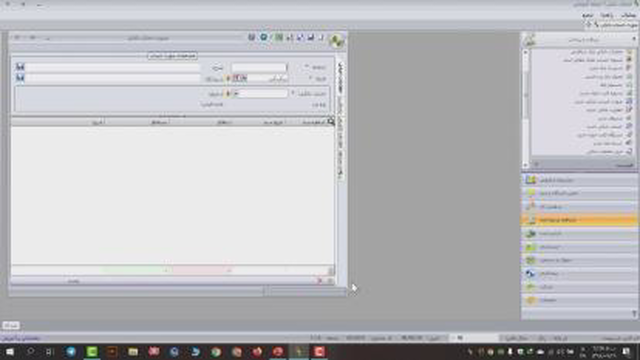640x360 pixels.
Task: Expand the right panel header dropdown arrow
Action: pos(634,39)
